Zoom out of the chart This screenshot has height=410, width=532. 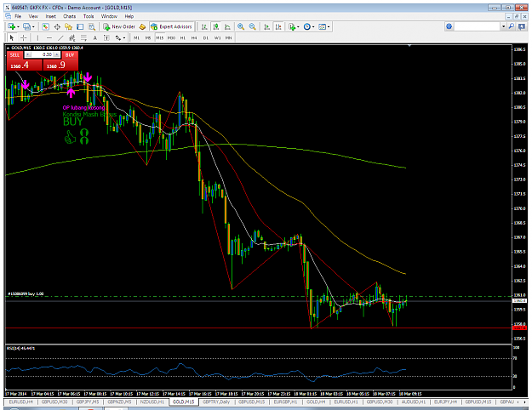point(253,26)
